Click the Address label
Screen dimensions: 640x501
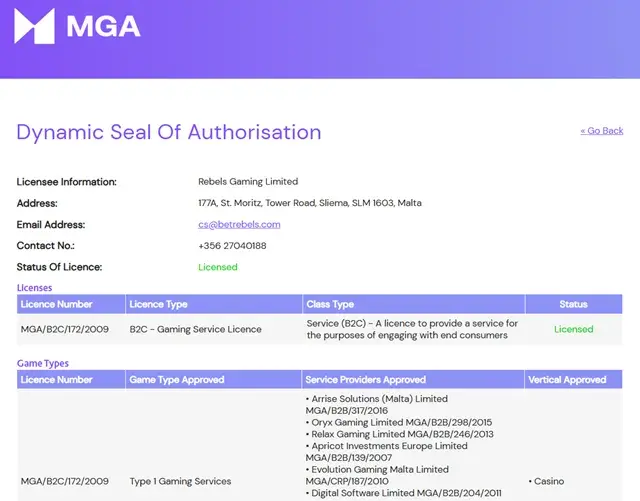click(x=37, y=203)
